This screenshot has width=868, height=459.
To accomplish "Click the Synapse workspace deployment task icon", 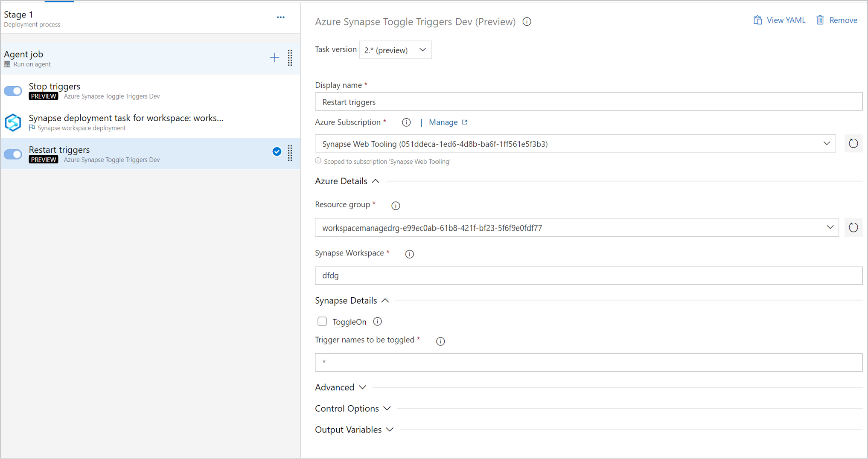I will coord(13,122).
